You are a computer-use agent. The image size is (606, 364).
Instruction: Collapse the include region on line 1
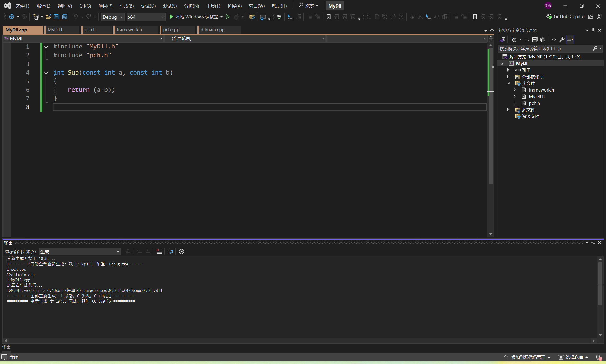[46, 47]
